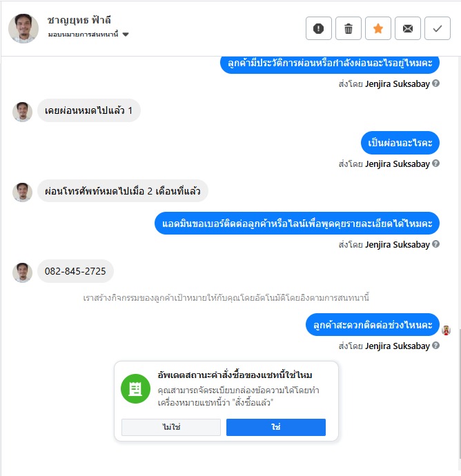Image resolution: width=461 pixels, height=476 pixels.
Task: Click the seen-by avatar beside last message
Action: [446, 330]
